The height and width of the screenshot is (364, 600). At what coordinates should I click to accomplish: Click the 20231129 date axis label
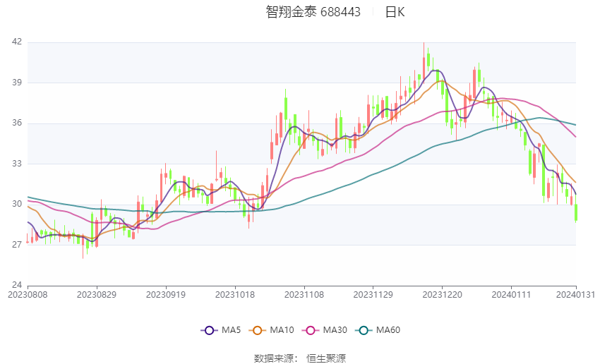(373, 295)
